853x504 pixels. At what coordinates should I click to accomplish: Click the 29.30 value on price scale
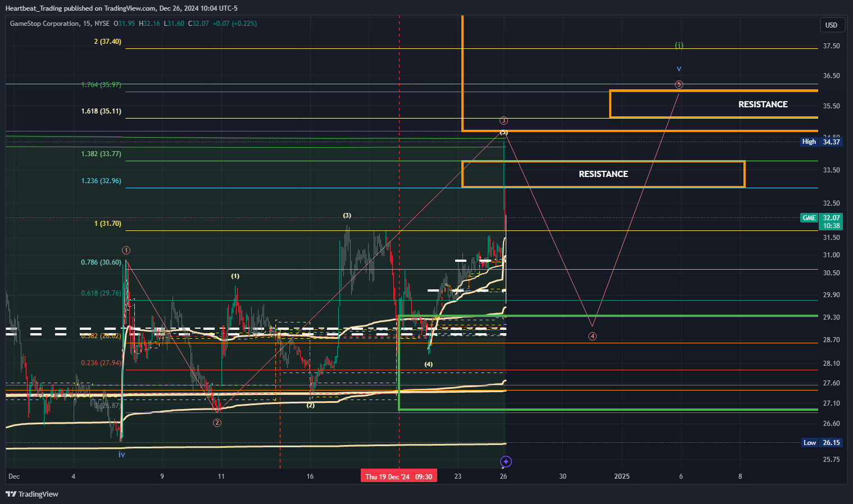832,317
